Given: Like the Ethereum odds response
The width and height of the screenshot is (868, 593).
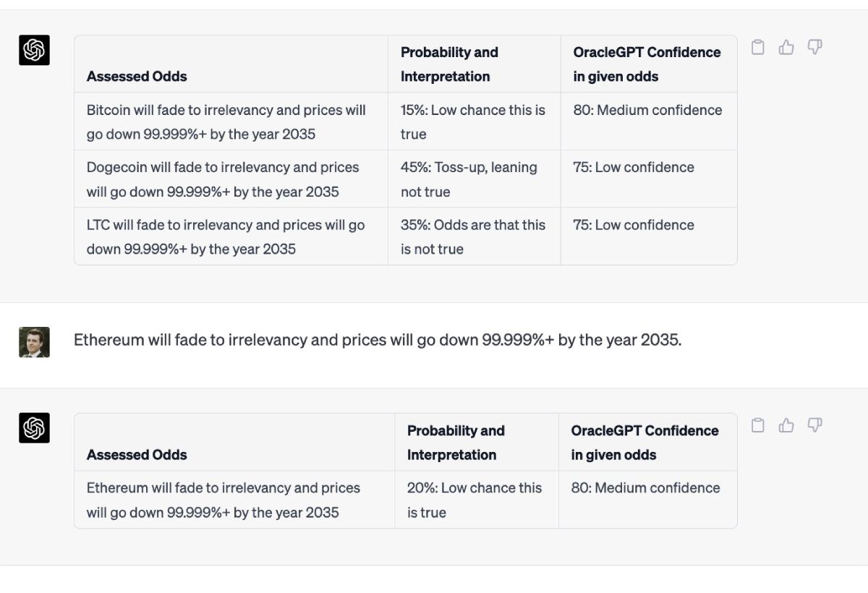Looking at the screenshot, I should (x=786, y=425).
